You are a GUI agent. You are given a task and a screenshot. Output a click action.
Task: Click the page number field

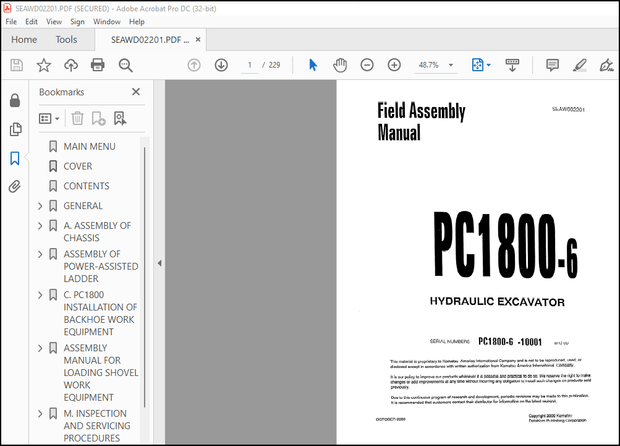click(x=250, y=65)
